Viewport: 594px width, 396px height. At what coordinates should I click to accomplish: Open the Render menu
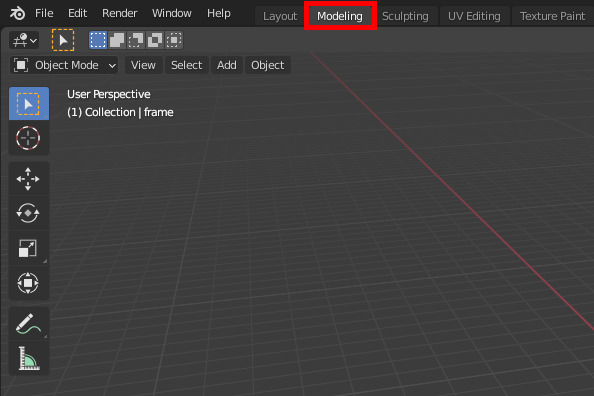[119, 13]
